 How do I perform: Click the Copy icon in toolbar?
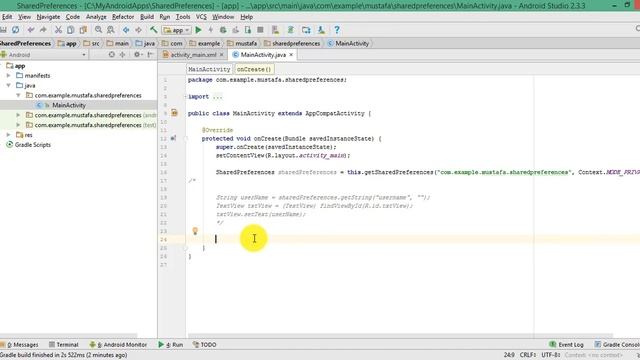click(71, 30)
